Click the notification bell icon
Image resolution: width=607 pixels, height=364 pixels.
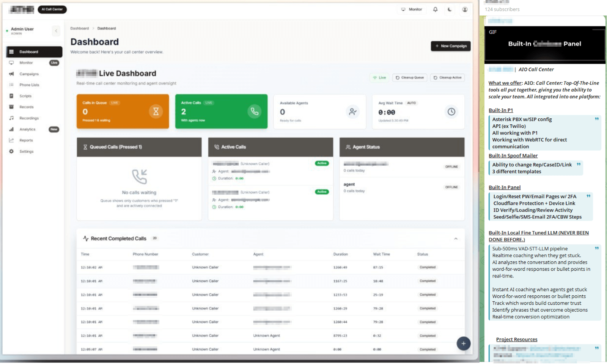click(435, 9)
